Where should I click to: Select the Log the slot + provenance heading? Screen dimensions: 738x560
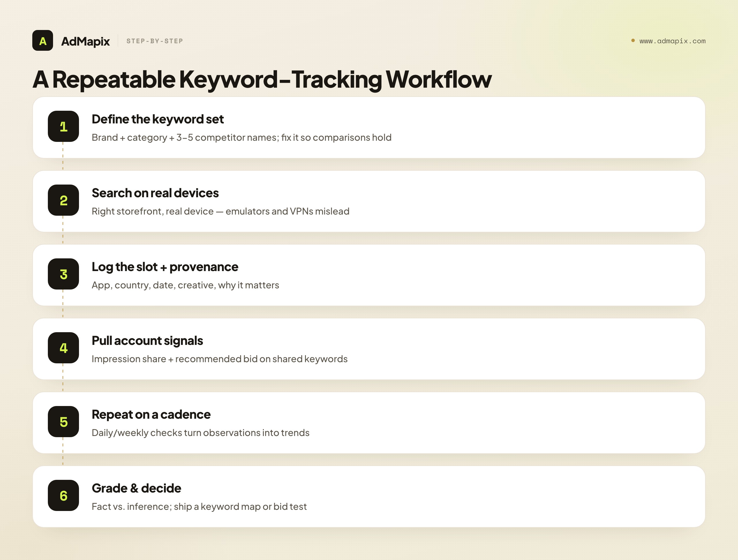(165, 267)
